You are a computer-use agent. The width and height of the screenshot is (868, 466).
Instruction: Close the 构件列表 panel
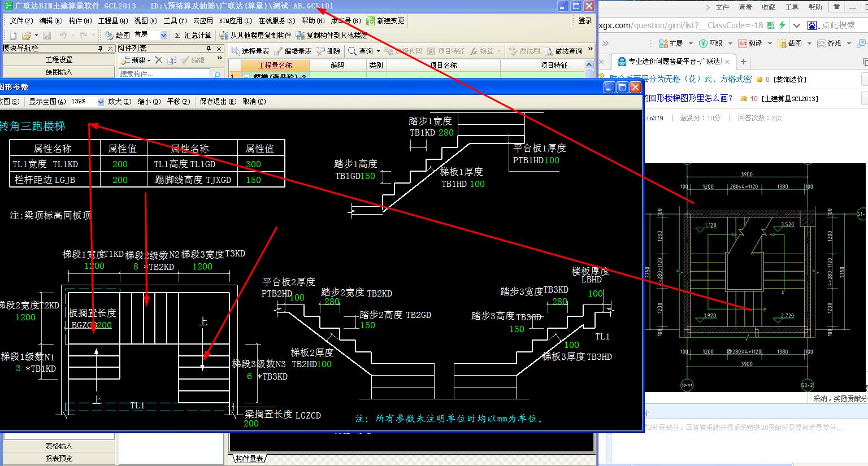[x=219, y=49]
